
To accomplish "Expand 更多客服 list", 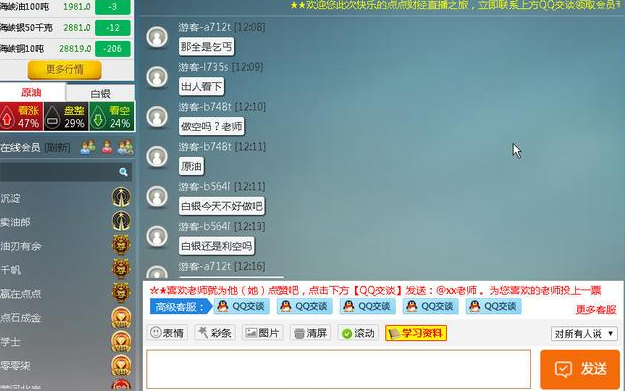I will coord(596,310).
